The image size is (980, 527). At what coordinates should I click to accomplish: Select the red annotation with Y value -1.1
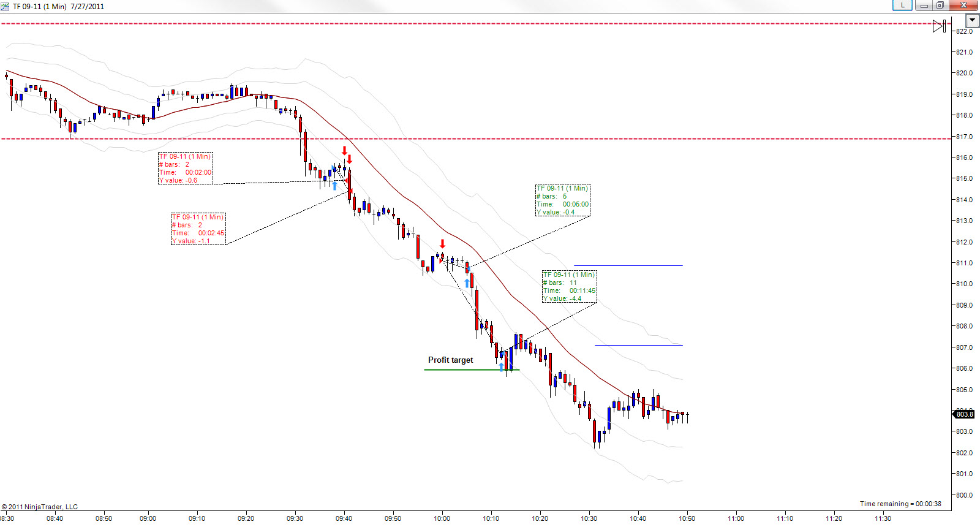tap(198, 229)
